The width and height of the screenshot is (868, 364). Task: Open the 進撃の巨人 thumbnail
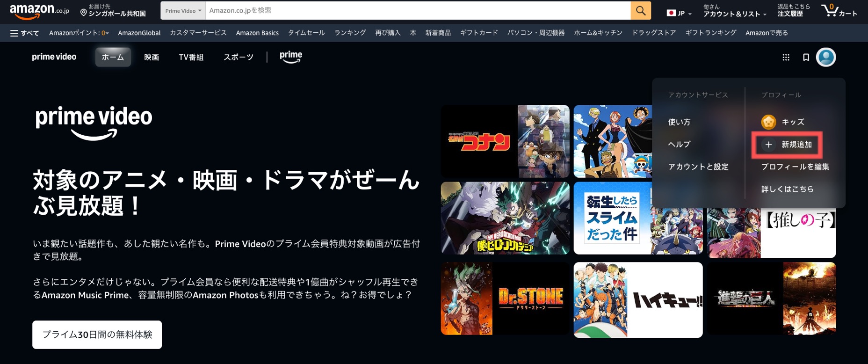point(772,298)
